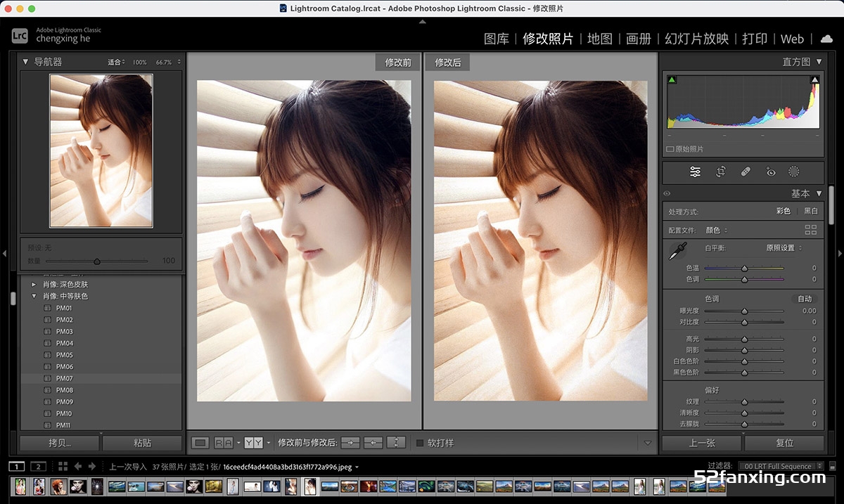Toggle shadow clipping indicator in histogram

point(672,80)
